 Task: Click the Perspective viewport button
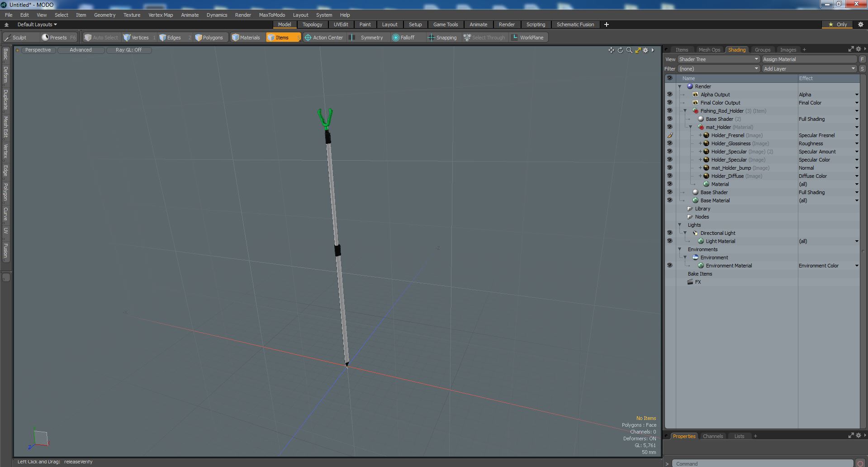[38, 50]
